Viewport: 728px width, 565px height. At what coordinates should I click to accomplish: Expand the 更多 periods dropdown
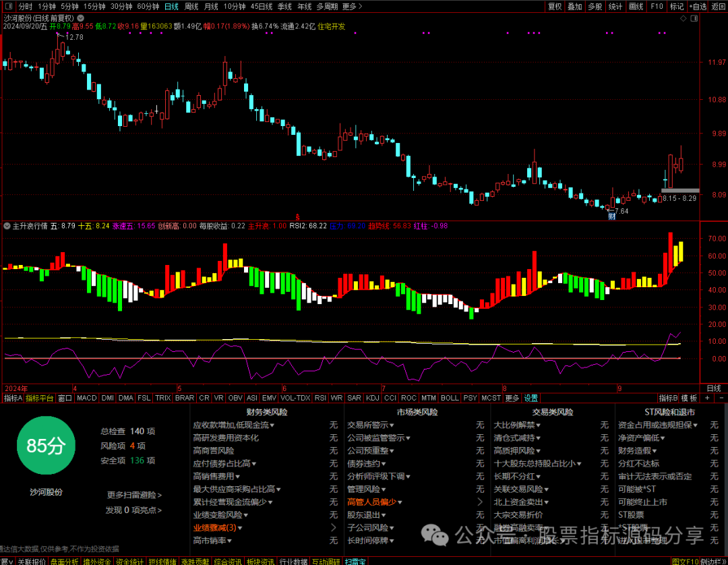point(348,6)
